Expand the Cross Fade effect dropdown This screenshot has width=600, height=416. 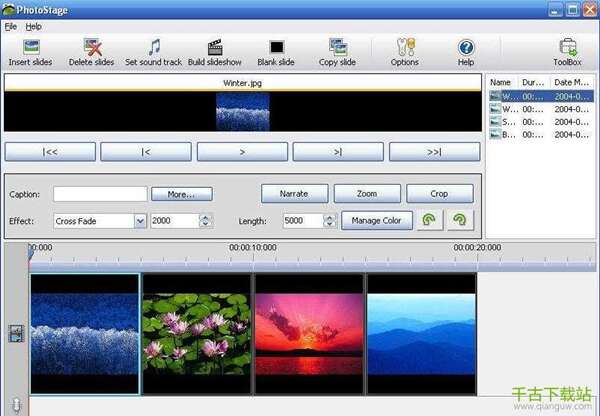pos(140,221)
